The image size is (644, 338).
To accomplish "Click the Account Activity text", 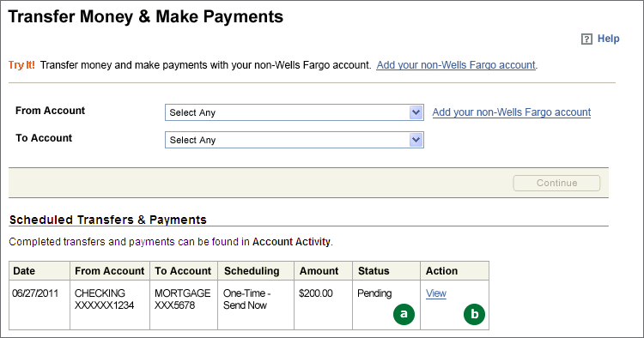I will (291, 242).
